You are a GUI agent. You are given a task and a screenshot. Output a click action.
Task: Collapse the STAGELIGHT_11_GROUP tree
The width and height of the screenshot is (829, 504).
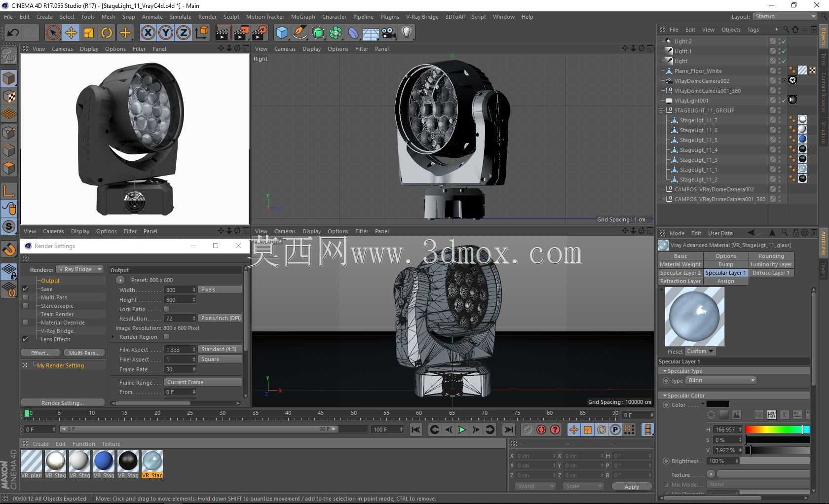(x=661, y=110)
